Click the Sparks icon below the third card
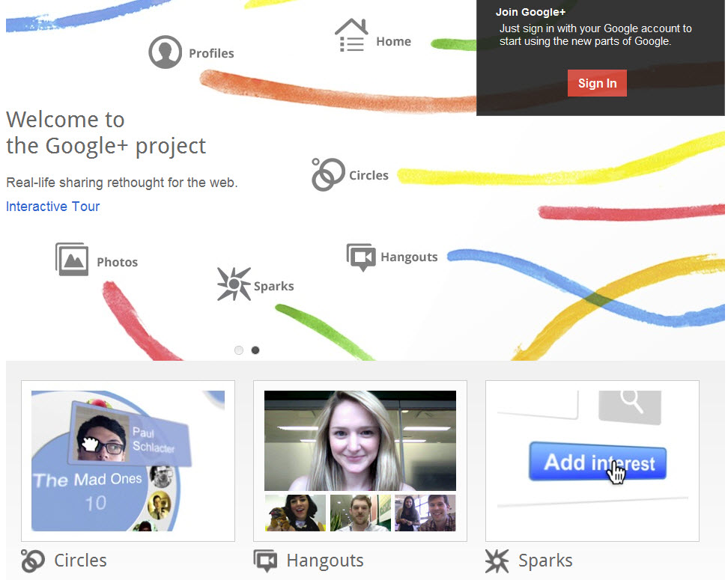Screen dimensions: 728x580 click(497, 561)
